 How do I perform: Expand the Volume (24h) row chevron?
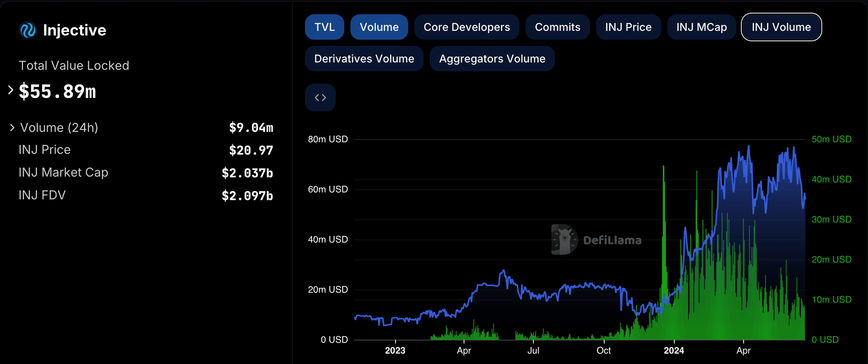pyautogui.click(x=12, y=128)
